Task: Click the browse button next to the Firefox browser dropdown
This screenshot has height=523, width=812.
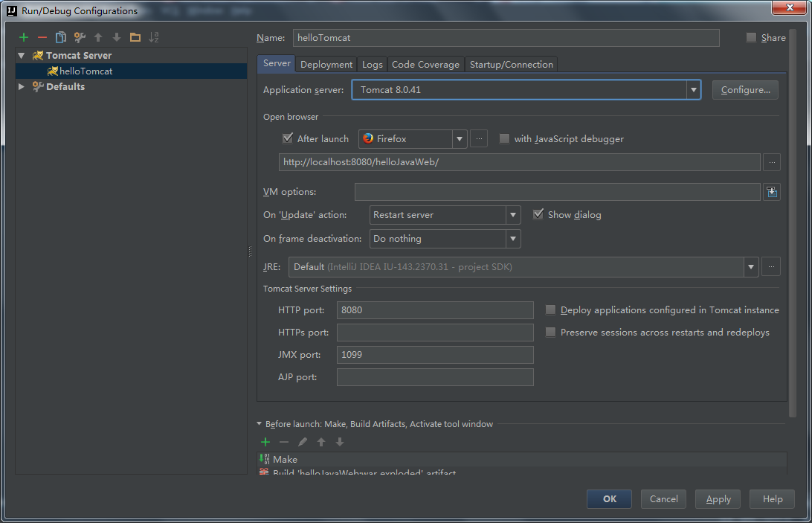Action: [x=479, y=139]
